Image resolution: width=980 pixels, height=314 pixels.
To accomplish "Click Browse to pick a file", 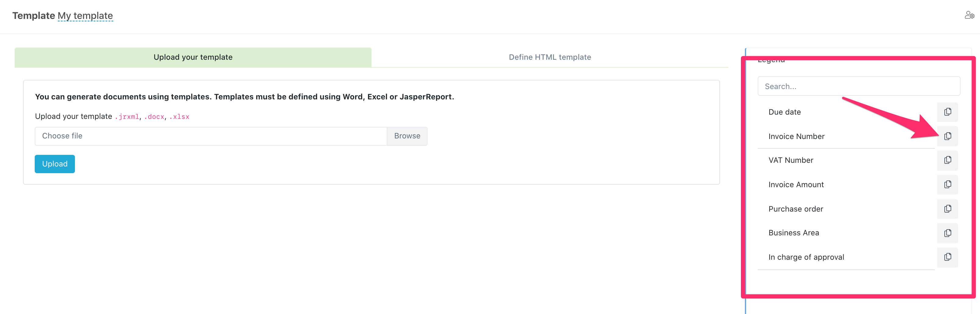I will (x=407, y=136).
